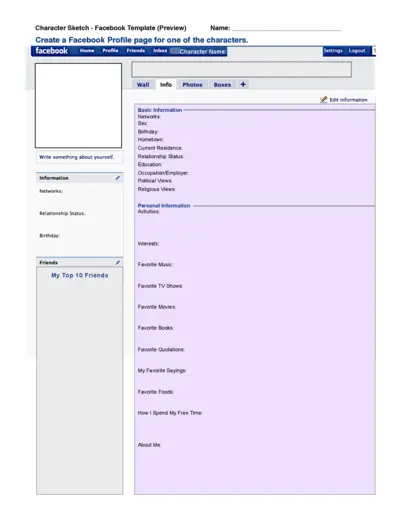Click the Information panel pencil edit icon
This screenshot has width=400, height=518.
(x=118, y=178)
